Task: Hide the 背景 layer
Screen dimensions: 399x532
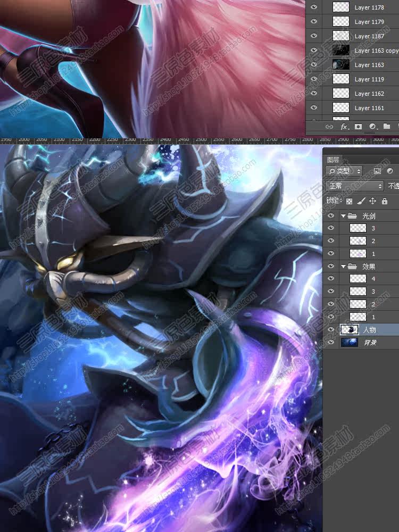Action: (x=331, y=342)
